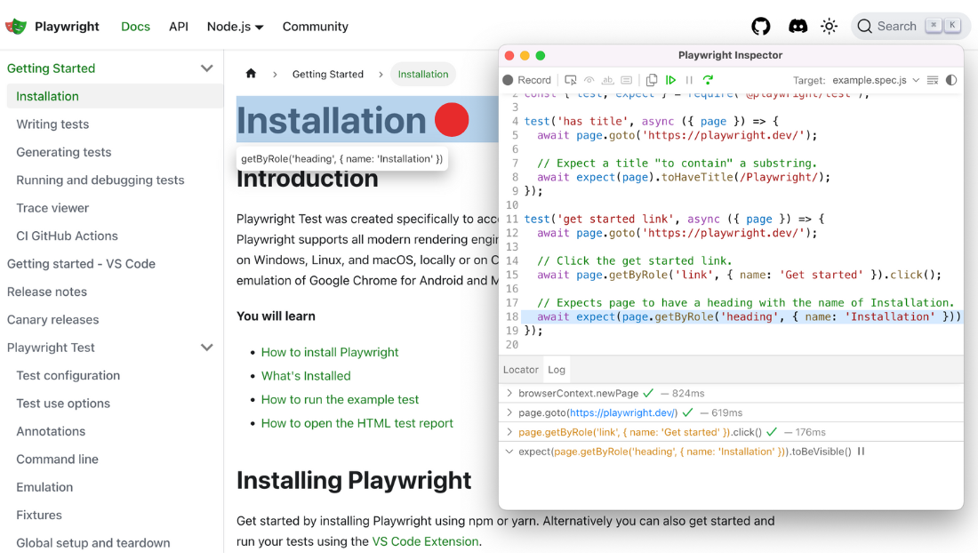978x560 pixels.
Task: Open the Discord server icon in navbar
Action: pos(798,27)
